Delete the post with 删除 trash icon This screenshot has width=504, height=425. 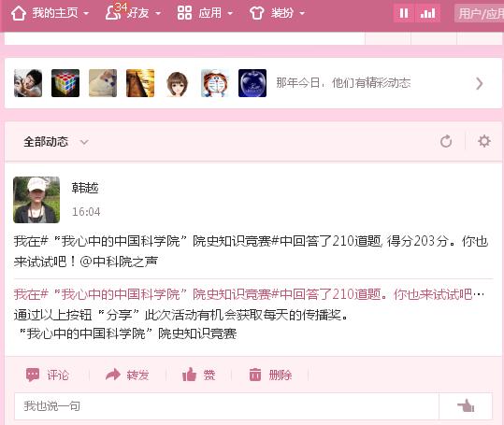click(255, 375)
